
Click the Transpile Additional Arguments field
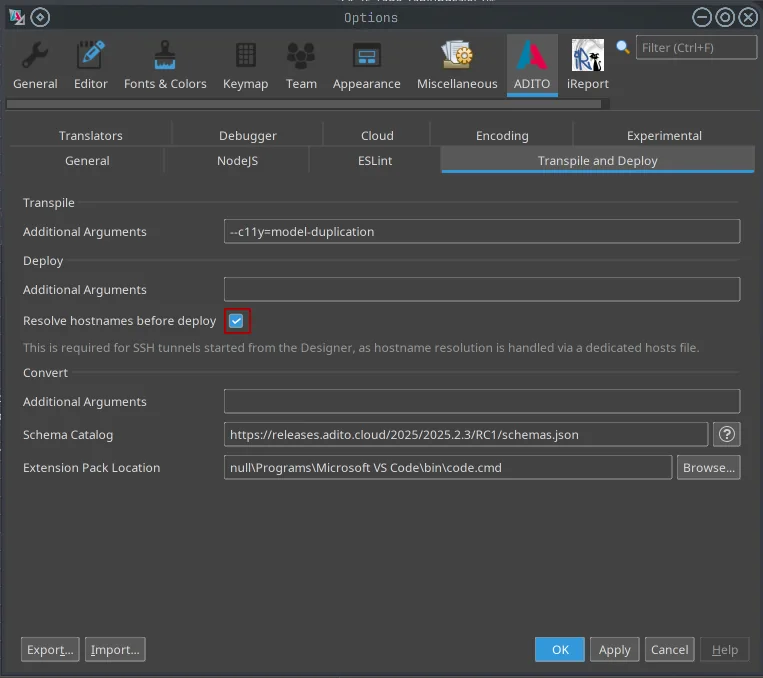[482, 231]
